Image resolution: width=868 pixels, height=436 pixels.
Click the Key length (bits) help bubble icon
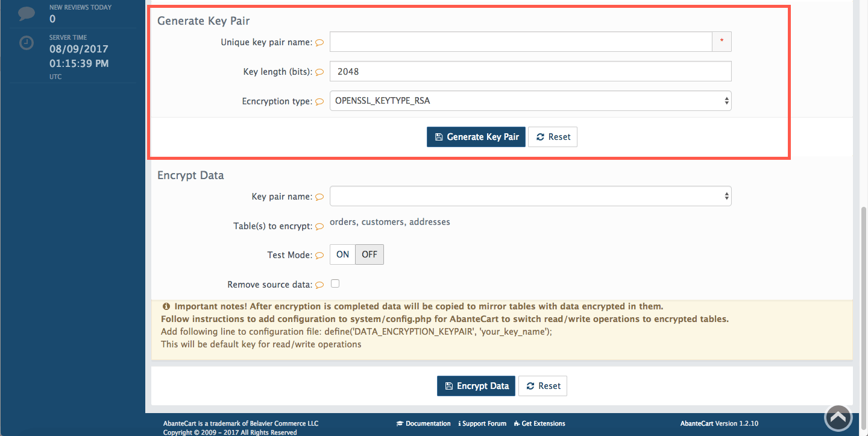point(319,72)
